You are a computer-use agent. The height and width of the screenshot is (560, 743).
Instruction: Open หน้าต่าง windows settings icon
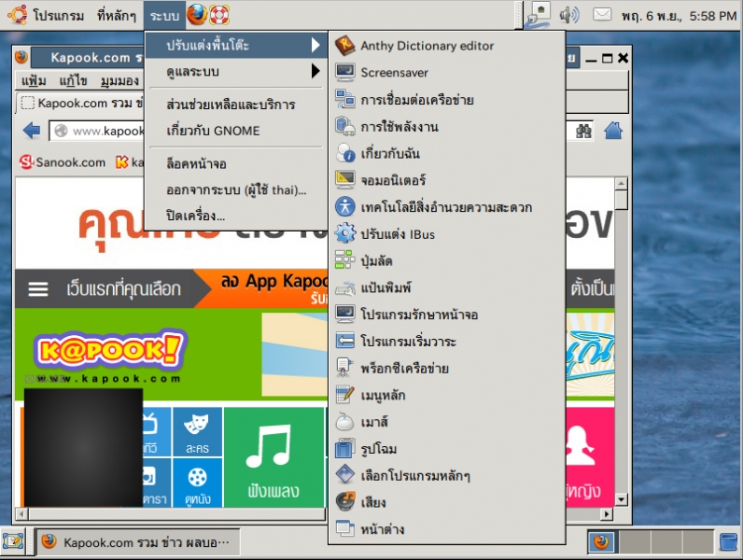(x=345, y=528)
